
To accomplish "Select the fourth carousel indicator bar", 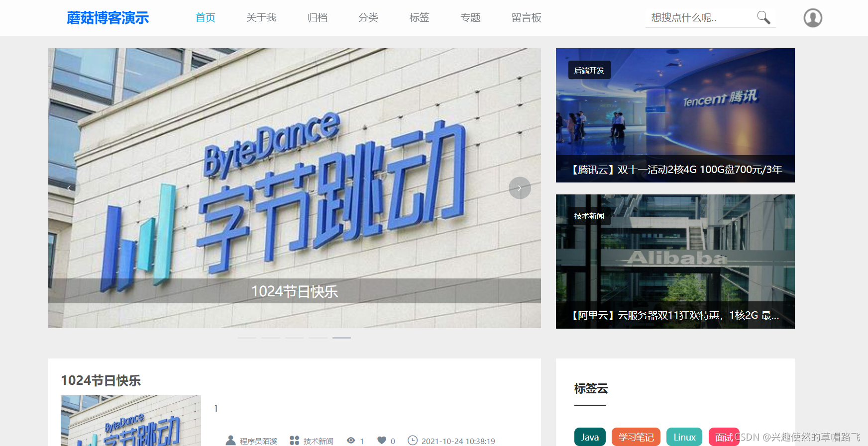I will tap(318, 338).
